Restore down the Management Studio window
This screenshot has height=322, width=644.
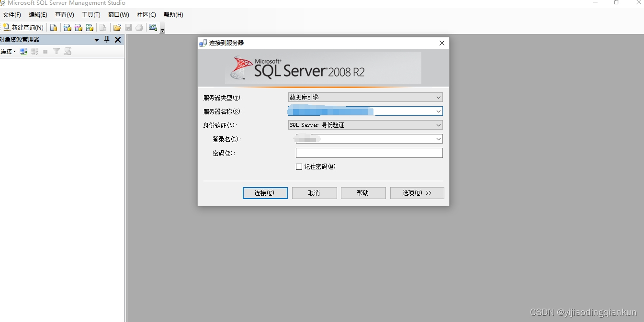pos(617,2)
